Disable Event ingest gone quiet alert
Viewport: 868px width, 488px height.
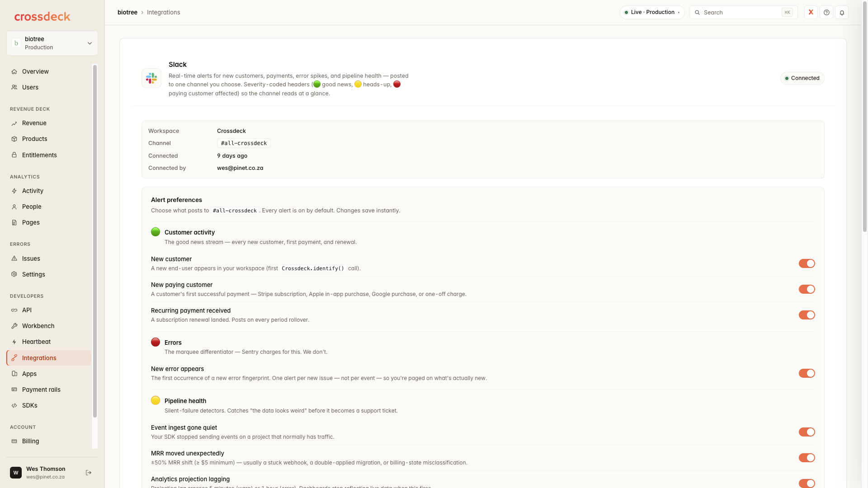pos(807,432)
